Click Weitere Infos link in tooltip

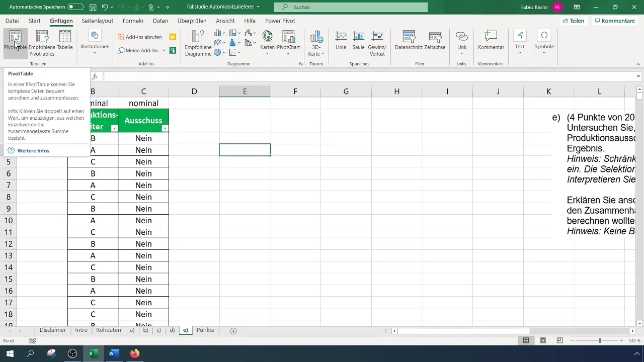coord(33,150)
